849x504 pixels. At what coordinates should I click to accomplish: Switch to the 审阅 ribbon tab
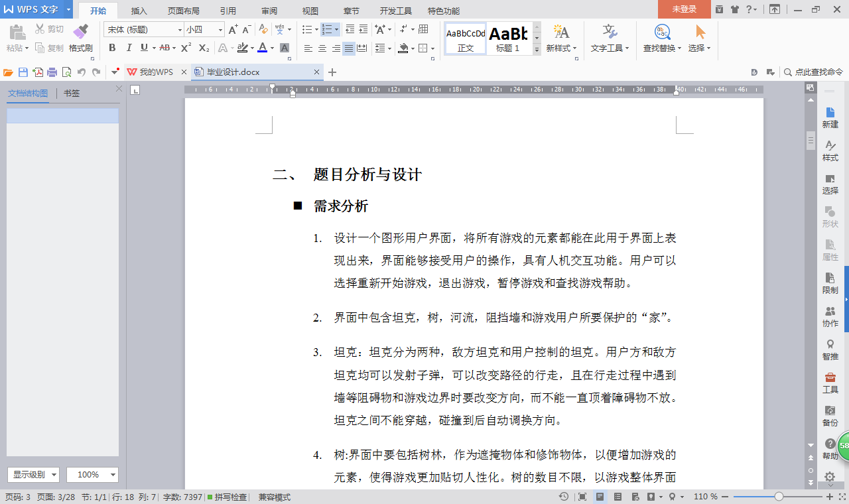269,11
